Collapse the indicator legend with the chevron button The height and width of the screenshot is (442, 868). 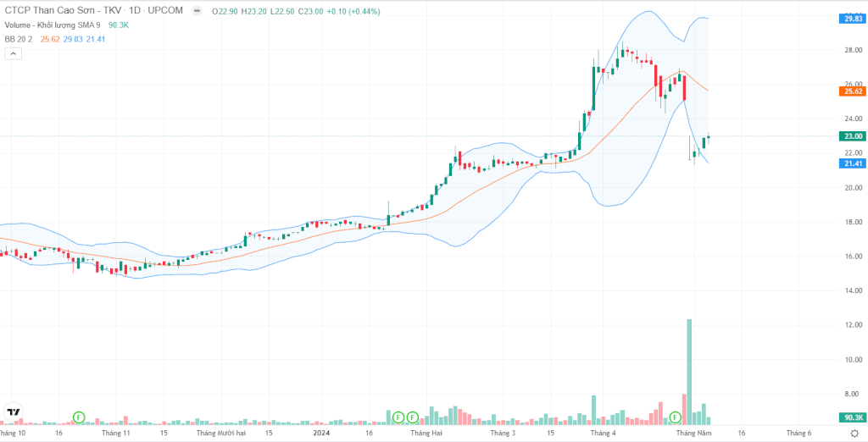click(13, 53)
